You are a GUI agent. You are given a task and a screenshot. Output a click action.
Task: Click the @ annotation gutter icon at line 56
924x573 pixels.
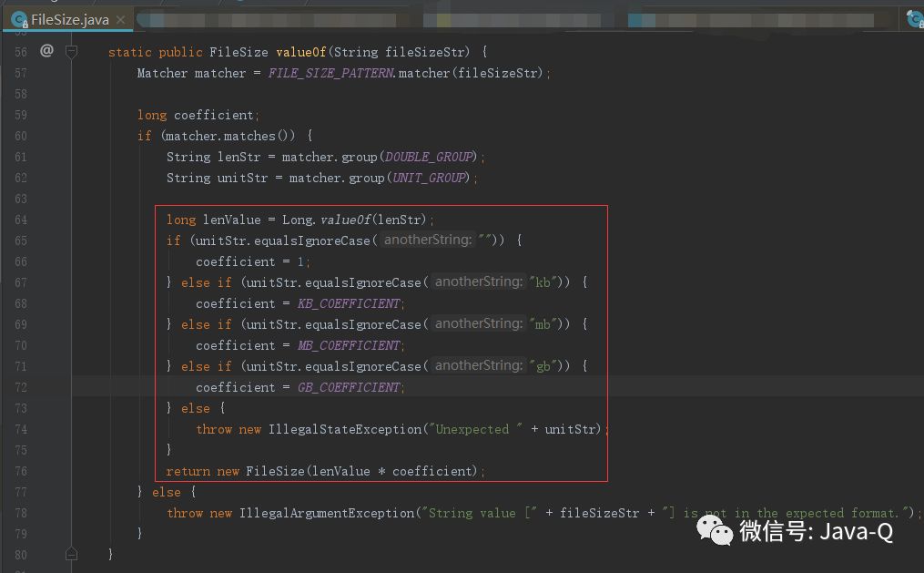pos(46,51)
